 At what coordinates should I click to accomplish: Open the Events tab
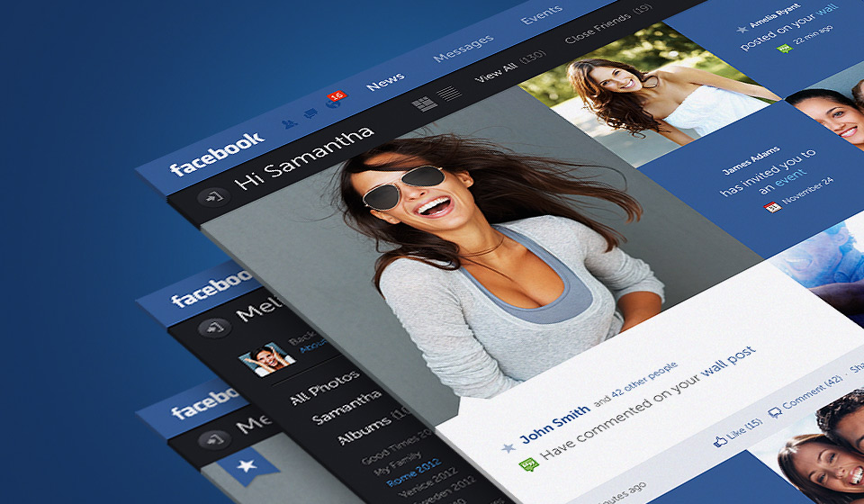click(542, 13)
